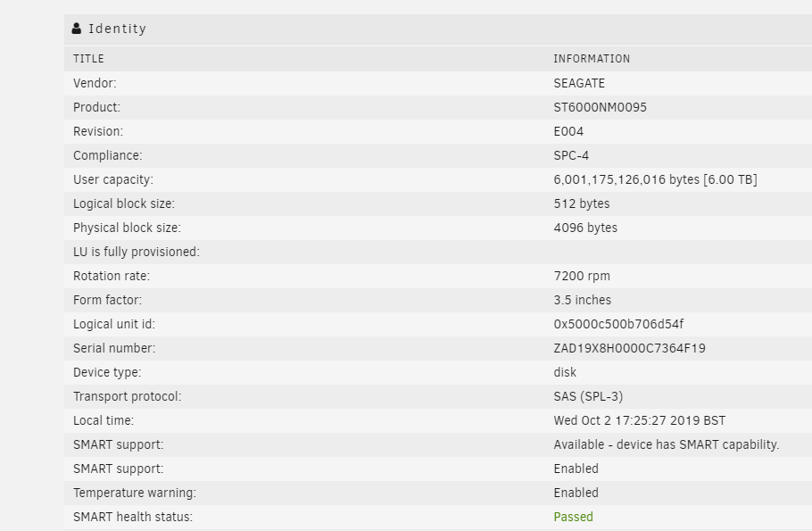Click the SPC-4 compliance value
812x531 pixels.
coord(571,155)
